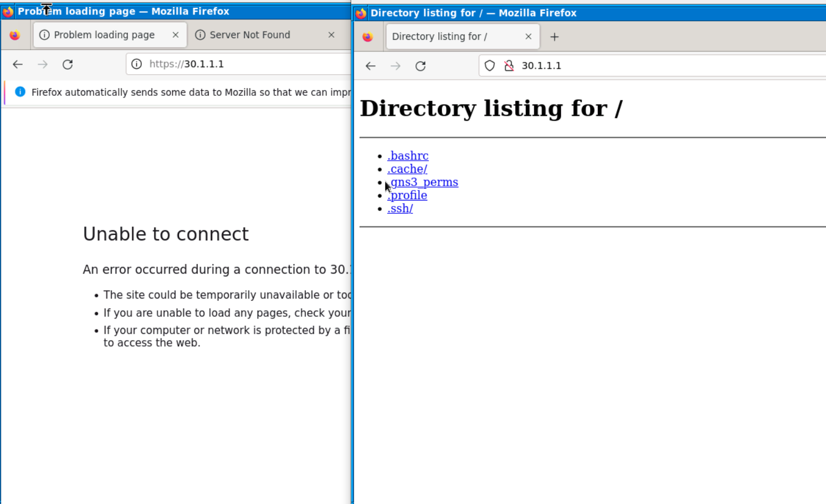Click Directory listing for / — Mozilla Firefox title bar

[x=590, y=13]
